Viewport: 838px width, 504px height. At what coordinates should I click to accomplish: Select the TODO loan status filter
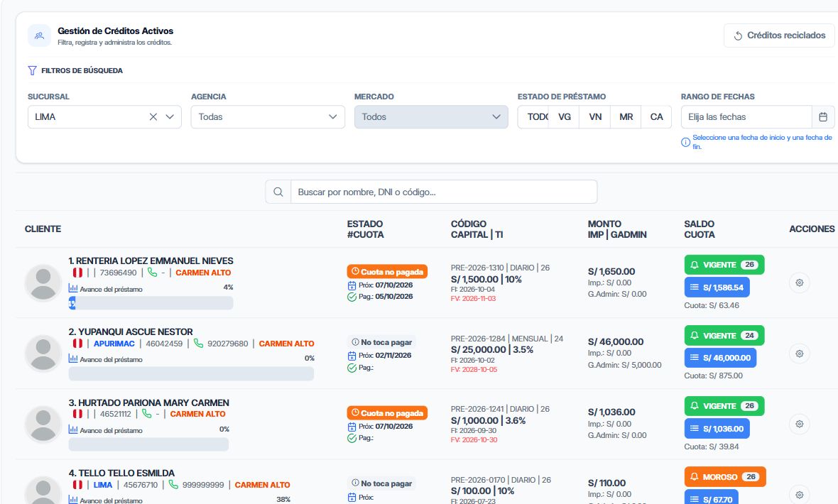pyautogui.click(x=535, y=117)
